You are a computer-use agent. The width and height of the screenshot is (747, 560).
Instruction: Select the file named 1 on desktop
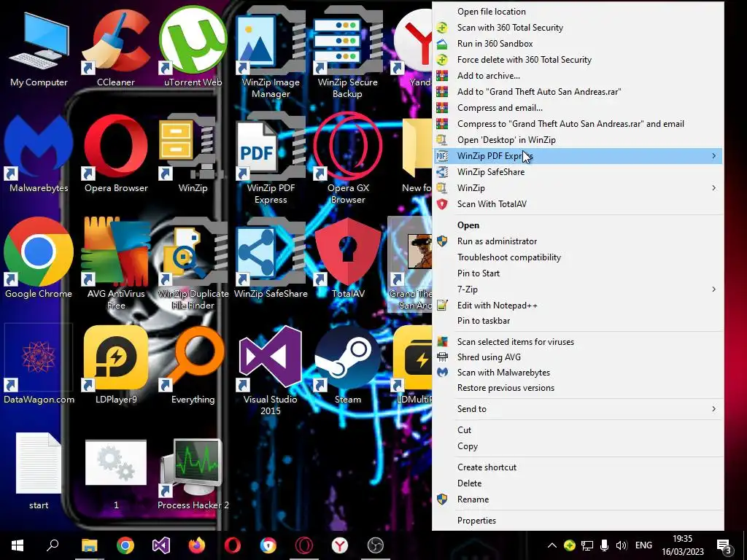(x=116, y=474)
